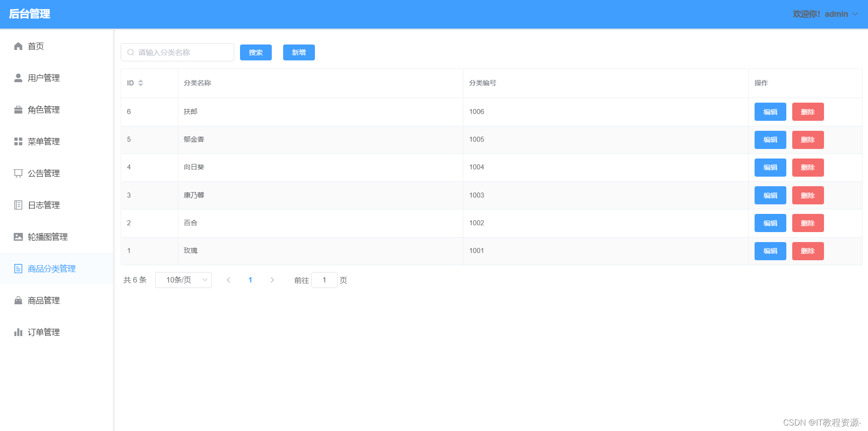868x431 pixels.
Task: Delete the 康乃馨 category row
Action: (x=808, y=195)
